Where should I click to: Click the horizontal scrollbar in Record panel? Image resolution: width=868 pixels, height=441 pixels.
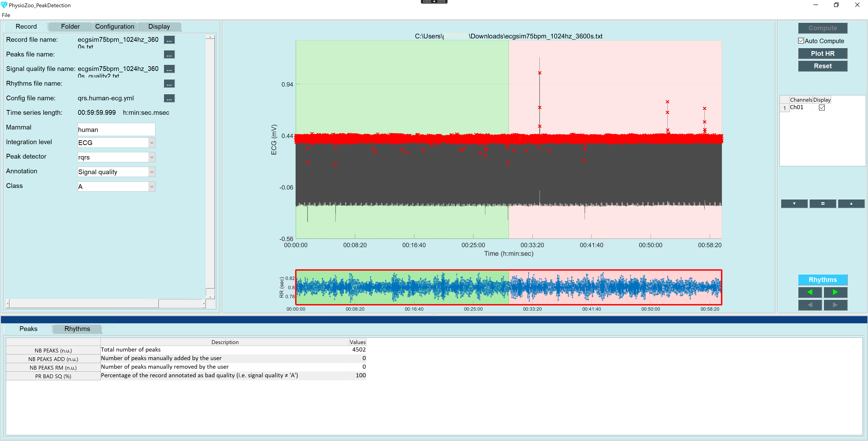[83, 303]
